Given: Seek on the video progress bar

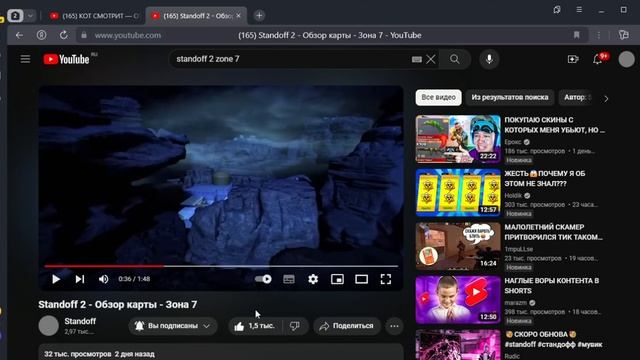Looking at the screenshot, I should [x=221, y=266].
